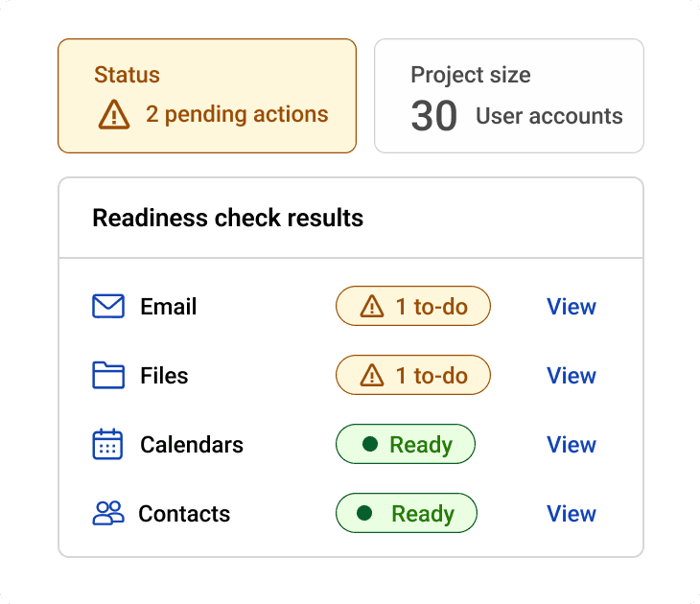Viewport: 700px width, 604px height.
Task: Click the Contacts row label
Action: click(x=184, y=513)
